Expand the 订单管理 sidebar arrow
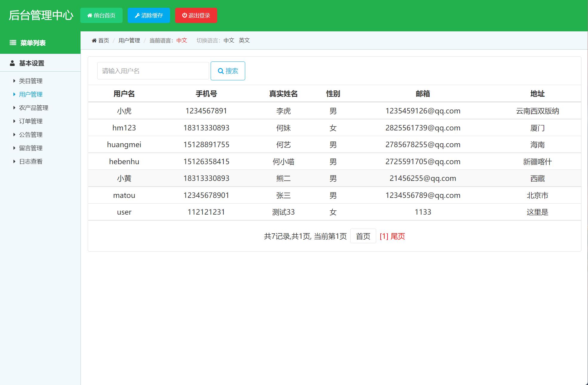588x385 pixels. tap(14, 121)
